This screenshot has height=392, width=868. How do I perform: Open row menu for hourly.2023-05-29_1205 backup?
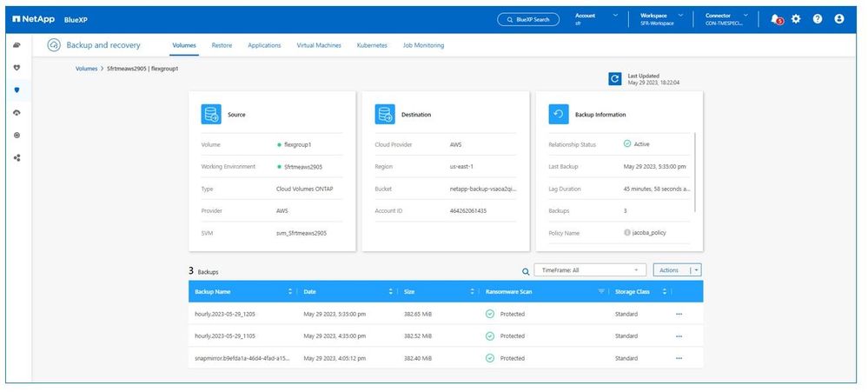click(679, 314)
